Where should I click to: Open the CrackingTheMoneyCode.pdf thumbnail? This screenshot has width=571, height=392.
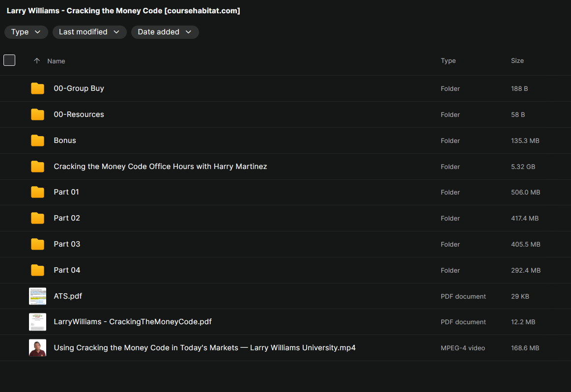coord(37,322)
